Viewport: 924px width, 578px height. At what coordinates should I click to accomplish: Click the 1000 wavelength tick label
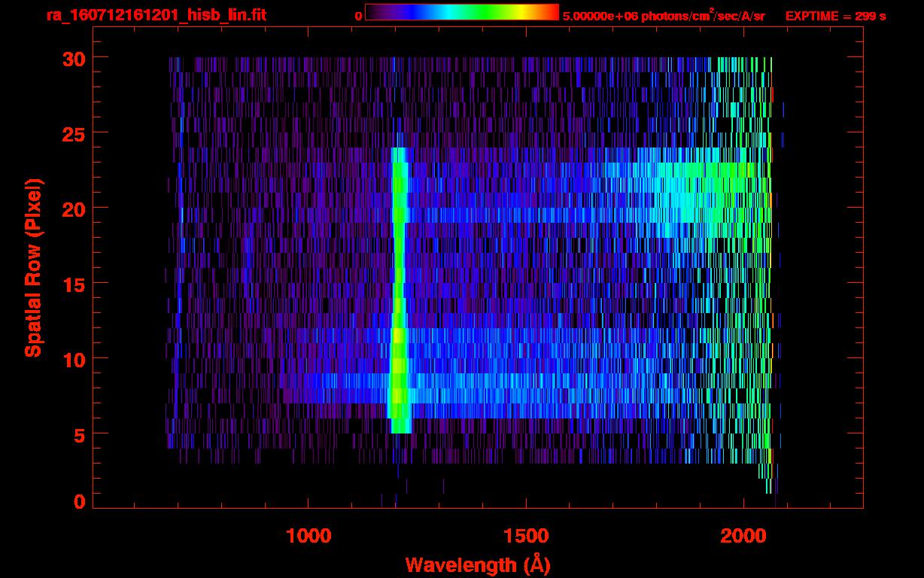click(309, 535)
